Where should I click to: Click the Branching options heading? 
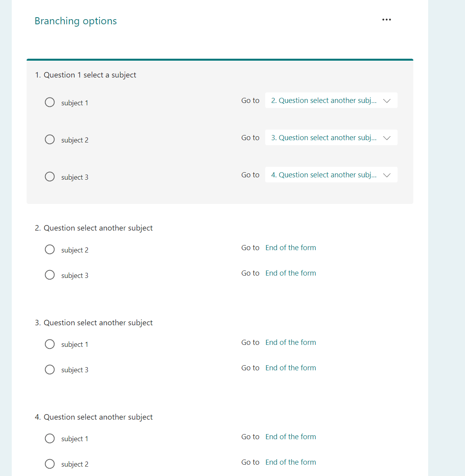tap(76, 21)
